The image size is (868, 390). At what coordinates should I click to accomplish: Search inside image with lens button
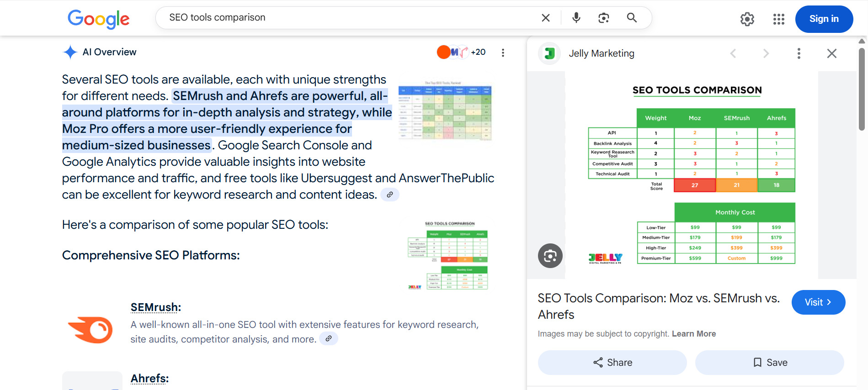click(x=550, y=256)
